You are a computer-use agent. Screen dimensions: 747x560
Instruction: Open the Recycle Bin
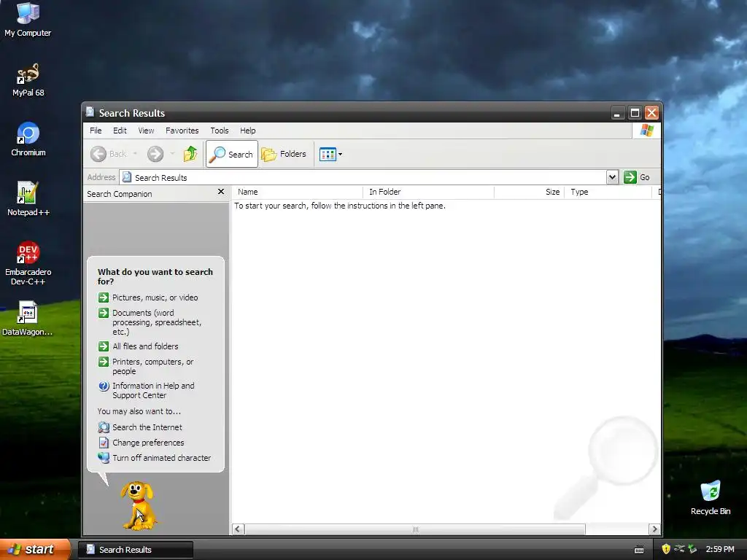[711, 497]
